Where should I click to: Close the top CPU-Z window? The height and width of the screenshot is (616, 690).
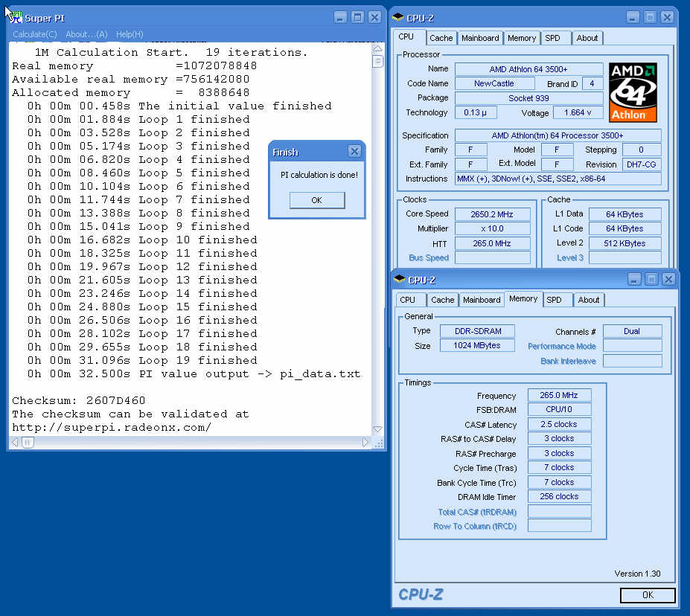click(x=667, y=17)
